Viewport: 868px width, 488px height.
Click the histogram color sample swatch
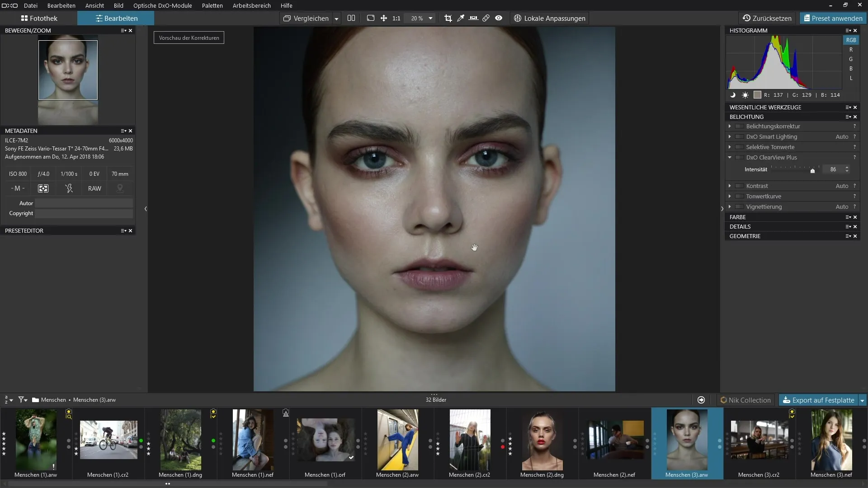coord(757,95)
